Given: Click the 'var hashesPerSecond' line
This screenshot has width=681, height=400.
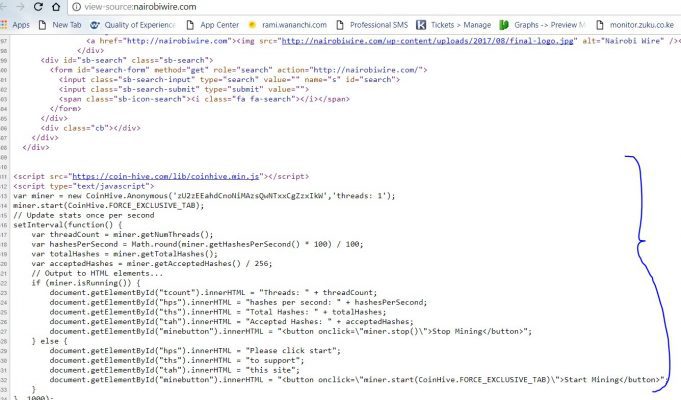Looking at the screenshot, I should (197, 244).
